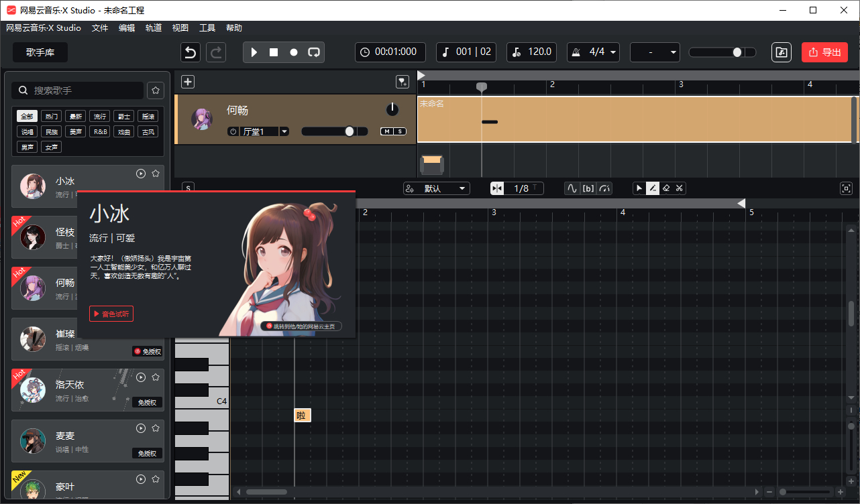Open the 歌手库 singer library button
This screenshot has width=860, height=504.
coord(40,52)
